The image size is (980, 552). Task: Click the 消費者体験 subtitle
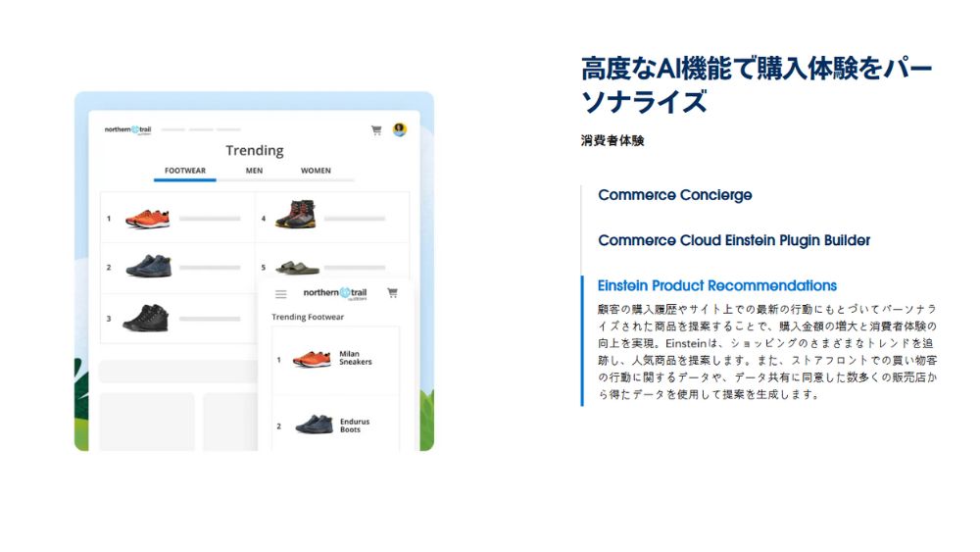coord(612,140)
